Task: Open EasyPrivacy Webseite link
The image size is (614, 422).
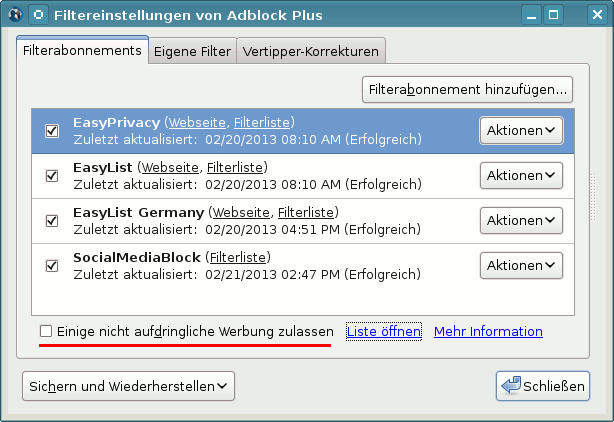Action: coord(197,123)
